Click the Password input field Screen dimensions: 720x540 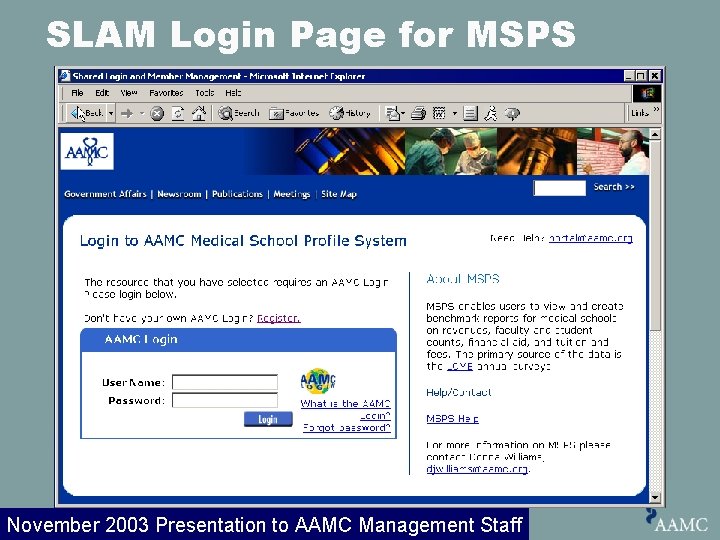[225, 400]
